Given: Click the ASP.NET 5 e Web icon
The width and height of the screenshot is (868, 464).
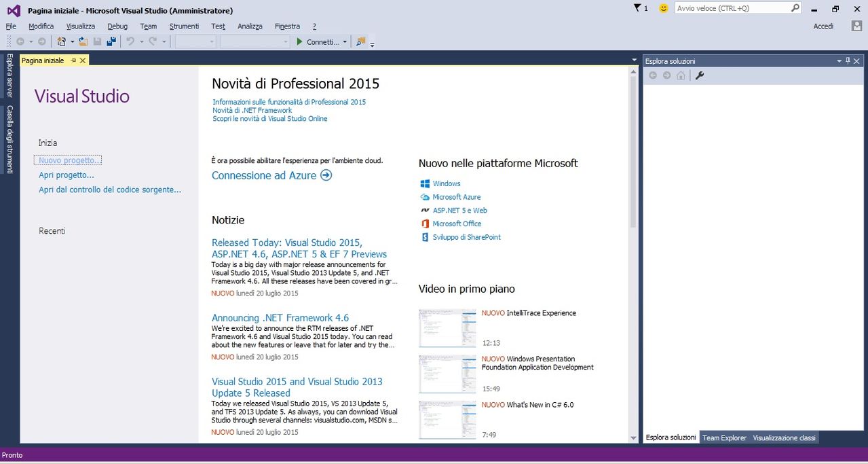Looking at the screenshot, I should [425, 211].
